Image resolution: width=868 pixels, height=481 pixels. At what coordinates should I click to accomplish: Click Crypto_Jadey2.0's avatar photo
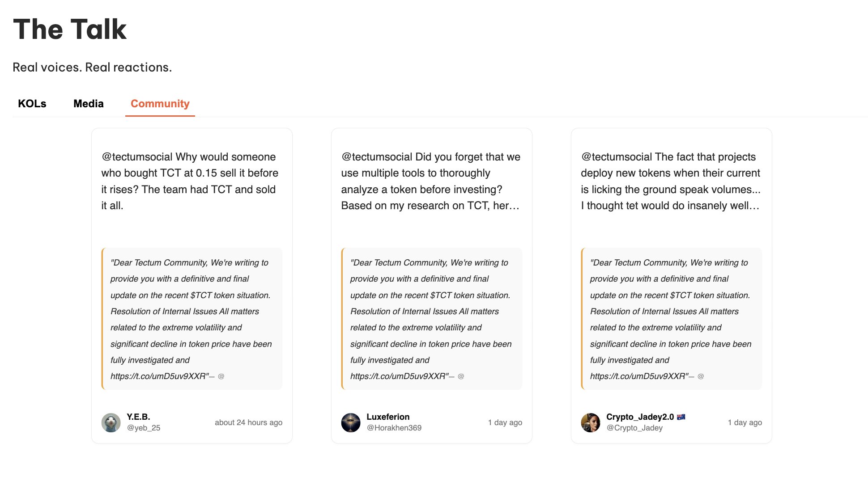click(x=591, y=422)
